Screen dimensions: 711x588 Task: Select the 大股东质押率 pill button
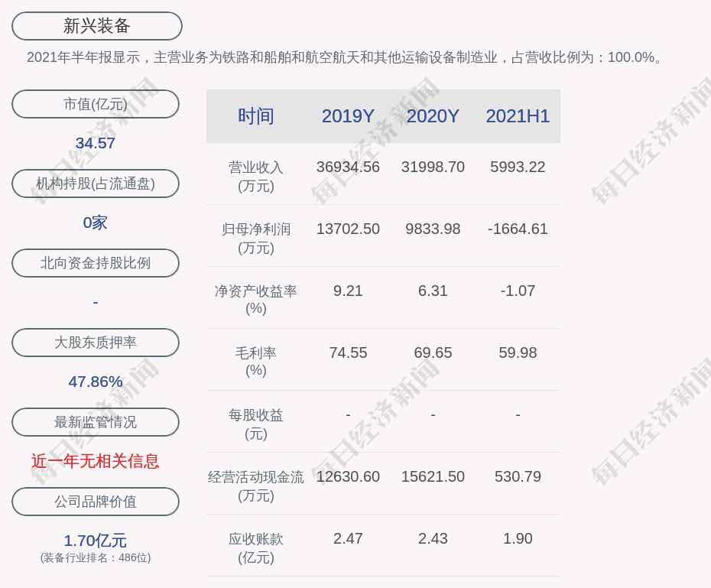click(x=96, y=343)
